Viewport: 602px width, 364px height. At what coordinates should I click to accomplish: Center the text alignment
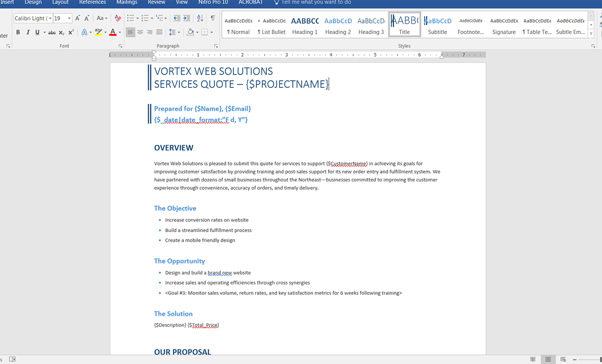(140, 33)
